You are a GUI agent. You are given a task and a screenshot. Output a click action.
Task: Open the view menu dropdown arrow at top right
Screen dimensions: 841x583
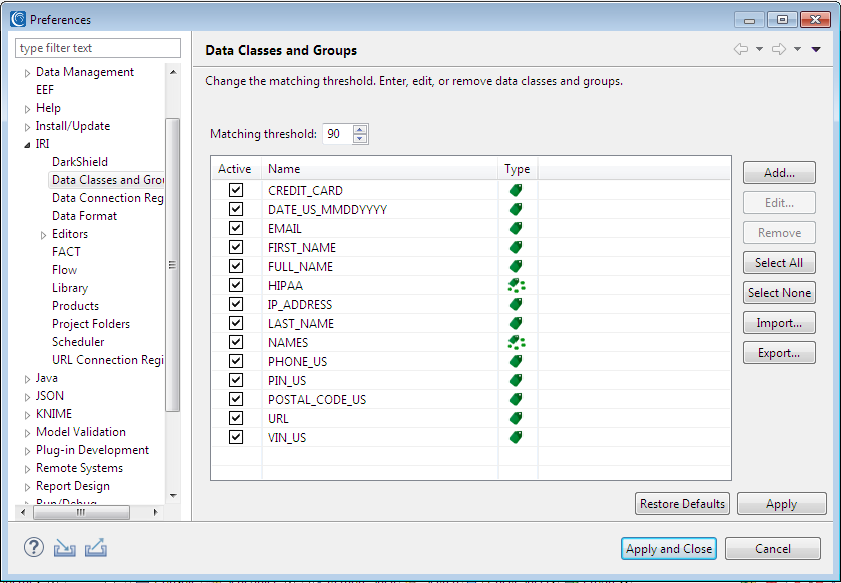[x=816, y=49]
